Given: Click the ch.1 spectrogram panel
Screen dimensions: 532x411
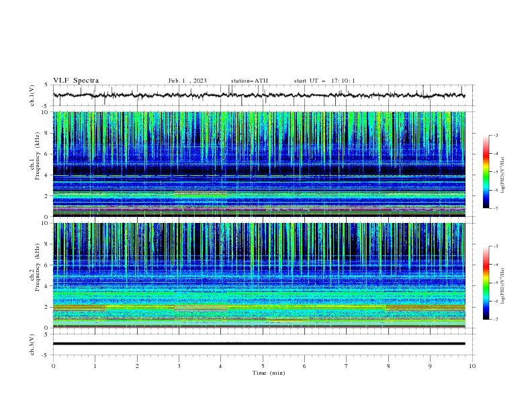Looking at the screenshot, I should pyautogui.click(x=259, y=164).
